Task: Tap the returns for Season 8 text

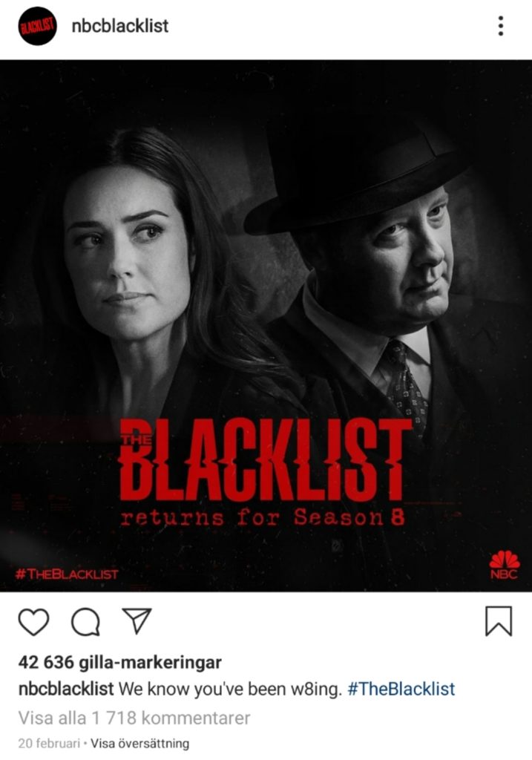Action: pos(262,518)
